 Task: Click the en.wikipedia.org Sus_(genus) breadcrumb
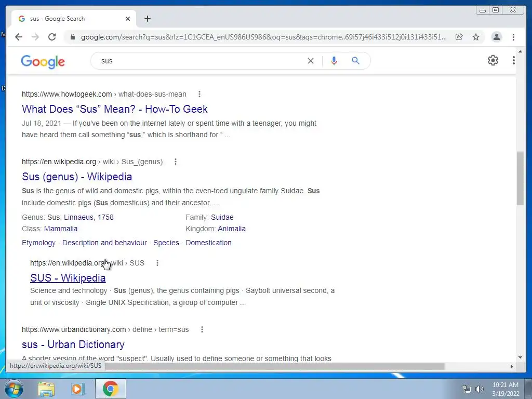click(x=92, y=162)
